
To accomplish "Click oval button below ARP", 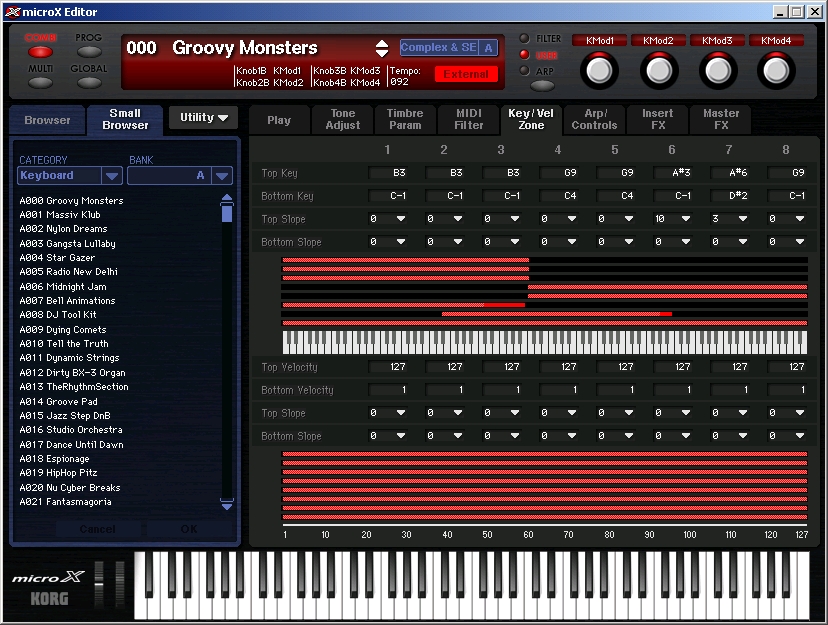I will (542, 86).
